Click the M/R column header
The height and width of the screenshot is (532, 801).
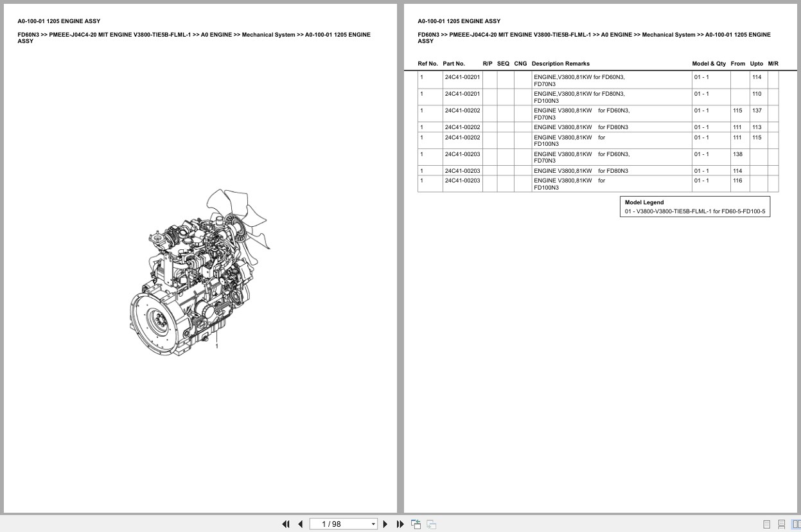[773, 64]
